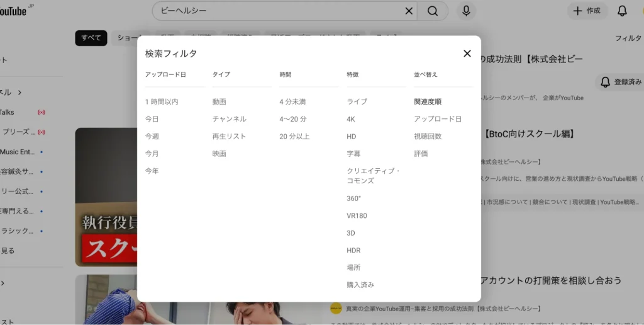
Task: Open the notifications bell
Action: pos(622,11)
